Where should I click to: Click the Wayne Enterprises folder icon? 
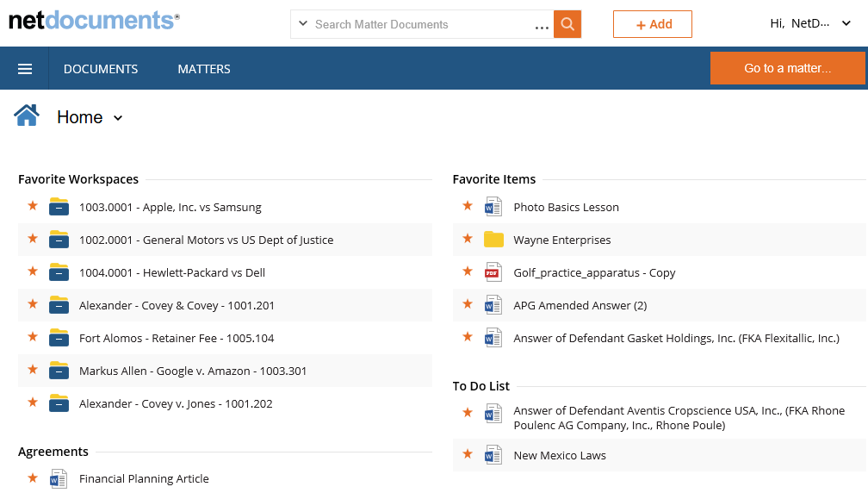pyautogui.click(x=493, y=240)
